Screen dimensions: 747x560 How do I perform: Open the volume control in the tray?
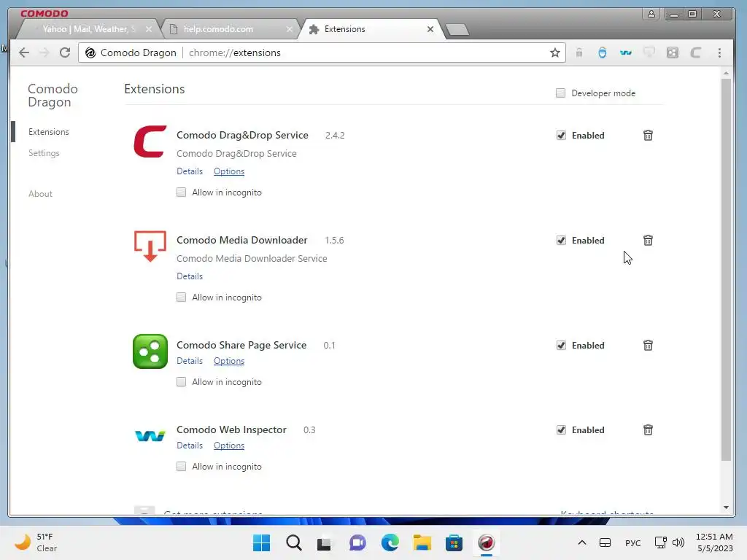pyautogui.click(x=678, y=542)
